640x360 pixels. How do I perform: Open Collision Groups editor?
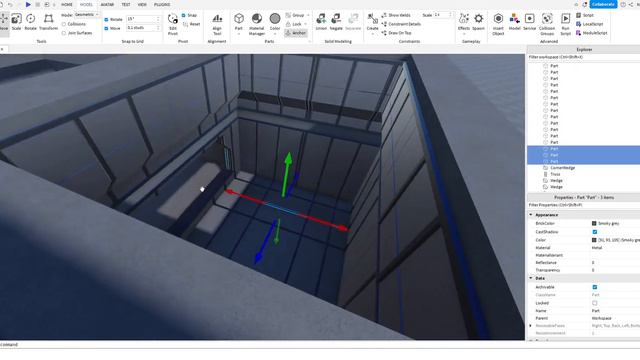[x=547, y=24]
